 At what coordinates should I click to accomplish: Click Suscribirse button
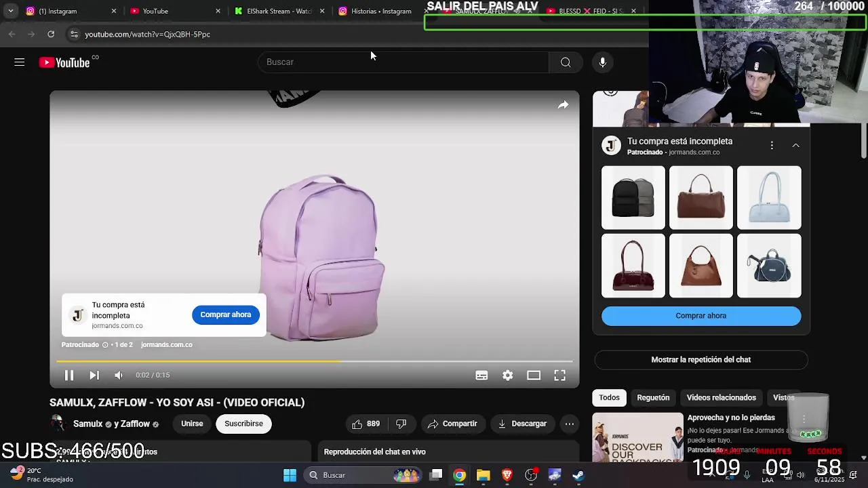click(243, 424)
